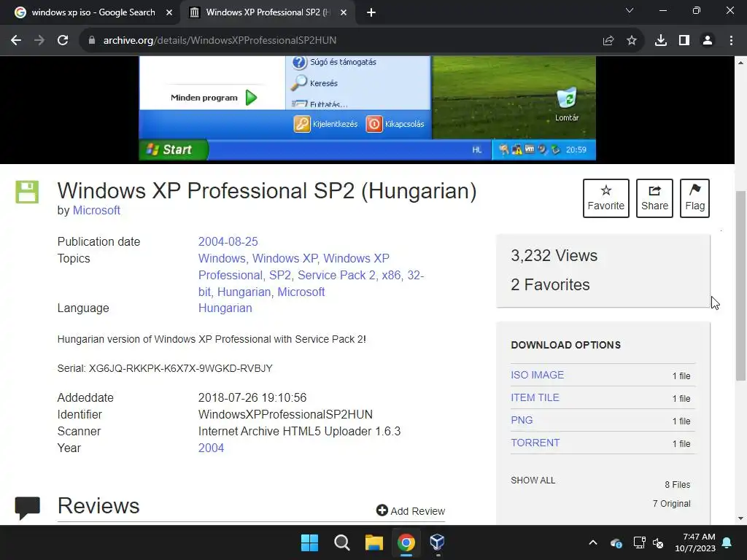Image resolution: width=747 pixels, height=560 pixels.
Task: Open File Explorer from the taskbar
Action: point(374,542)
